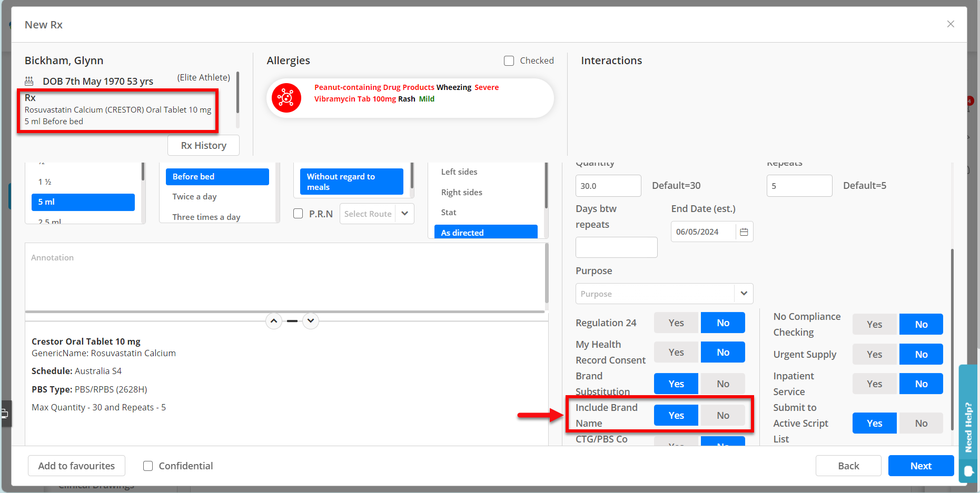
Task: Click the annotation panel expand down arrow
Action: point(311,320)
